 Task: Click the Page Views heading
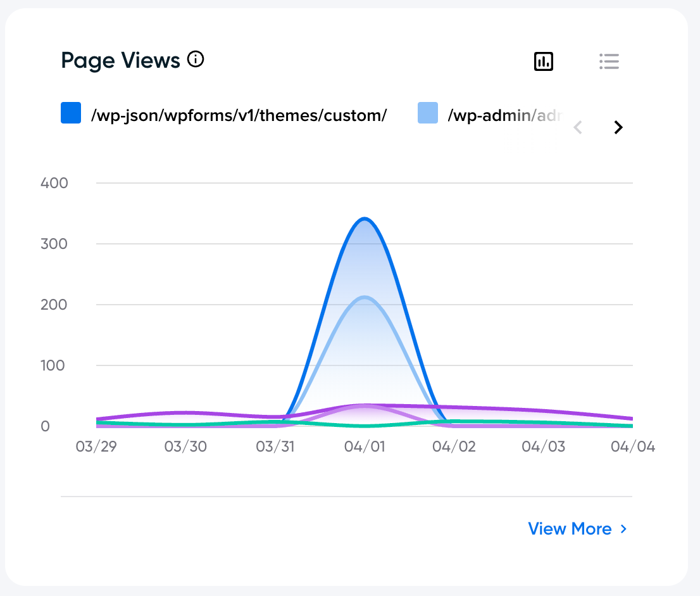coord(120,61)
